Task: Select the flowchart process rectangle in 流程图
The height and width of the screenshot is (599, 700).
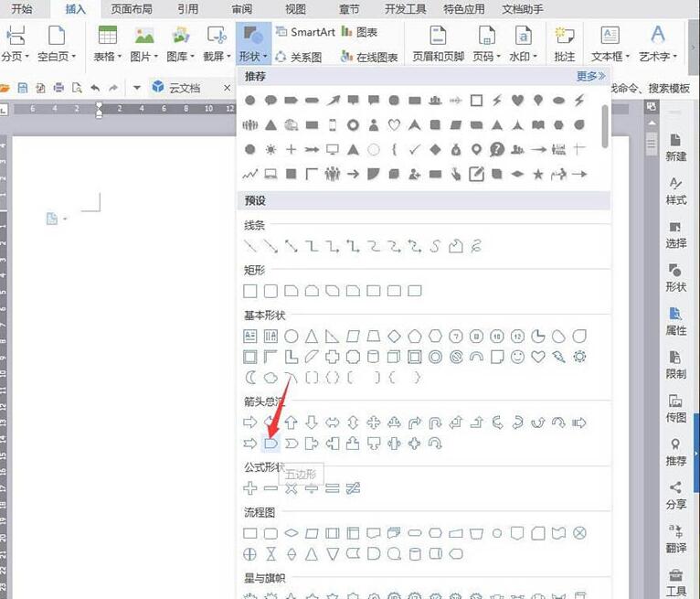Action: 250,533
